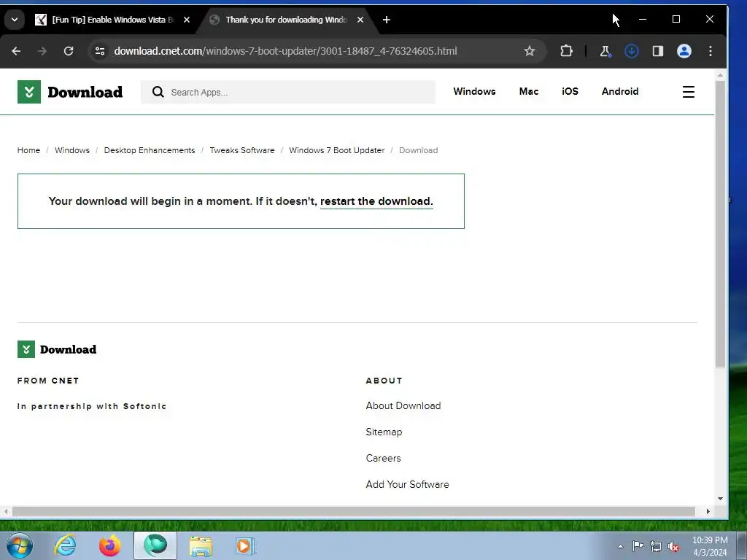The image size is (747, 560).
Task: Reload the current page
Action: [x=69, y=51]
